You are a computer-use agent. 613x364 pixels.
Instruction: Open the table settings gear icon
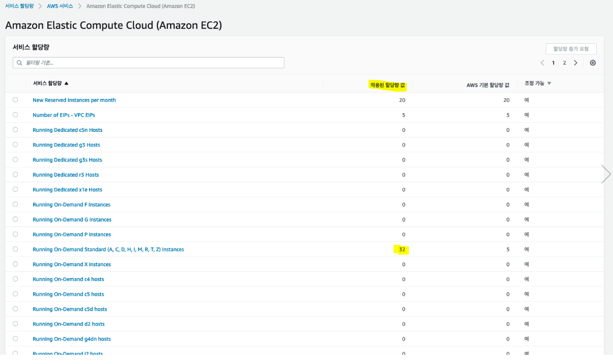pyautogui.click(x=593, y=63)
